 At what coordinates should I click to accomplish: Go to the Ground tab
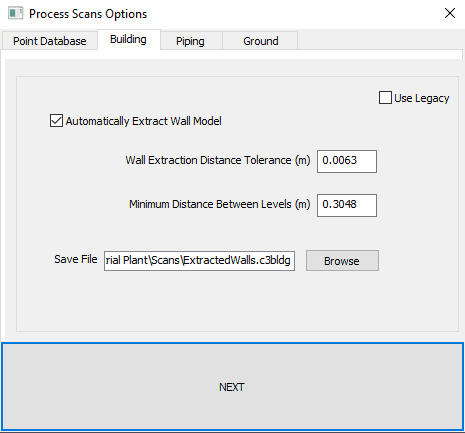(260, 41)
